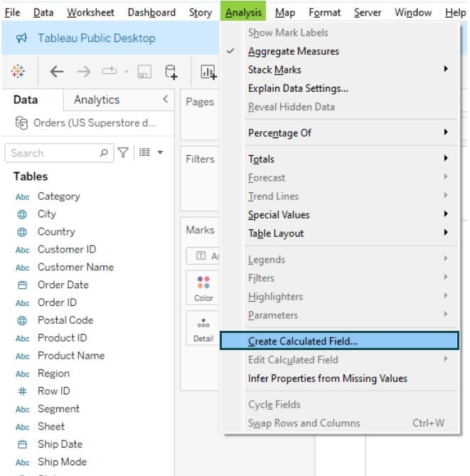Click the Tableau Public Desktop banner link
The image size is (470, 476).
[96, 38]
